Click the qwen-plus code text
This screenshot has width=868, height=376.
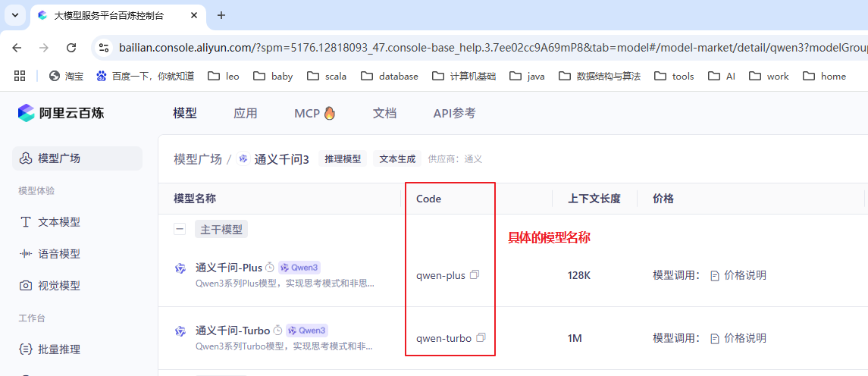(441, 274)
